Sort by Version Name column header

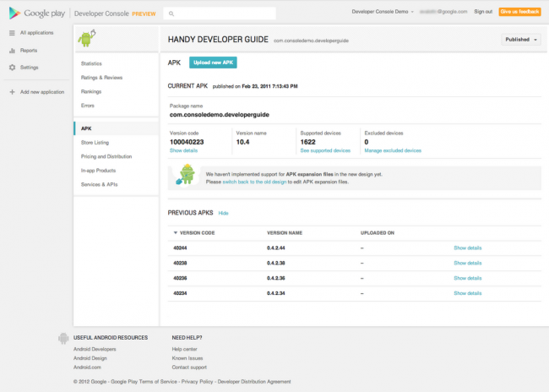click(285, 233)
